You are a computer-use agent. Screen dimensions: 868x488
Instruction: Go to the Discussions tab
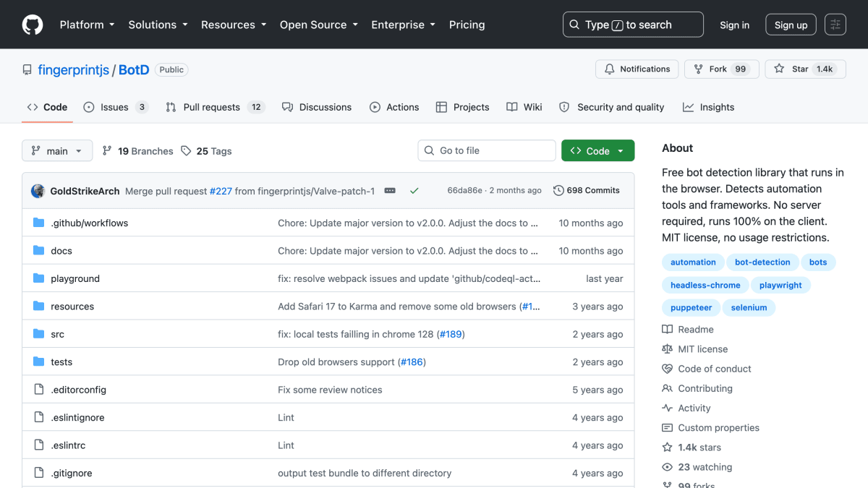click(317, 107)
